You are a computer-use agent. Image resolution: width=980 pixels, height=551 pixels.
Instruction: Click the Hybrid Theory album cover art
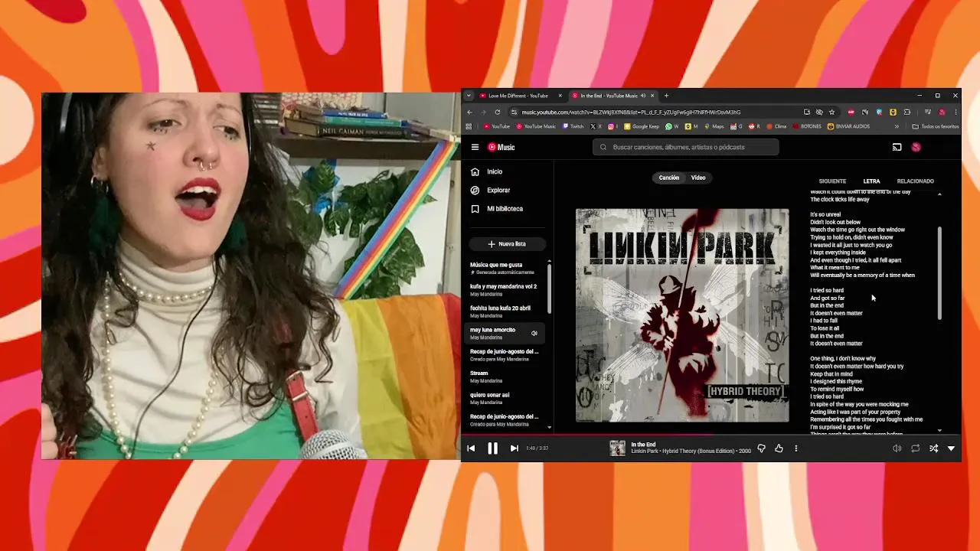point(682,315)
